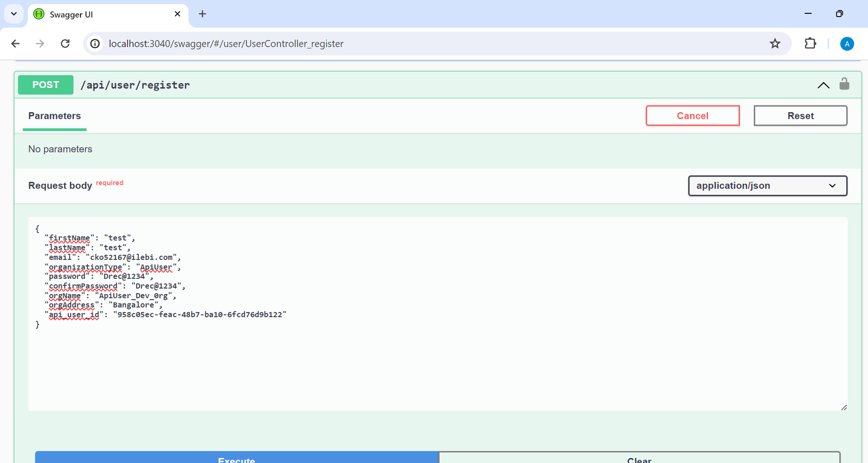This screenshot has height=463, width=868.
Task: Bookmark this page with star icon
Action: coord(775,43)
